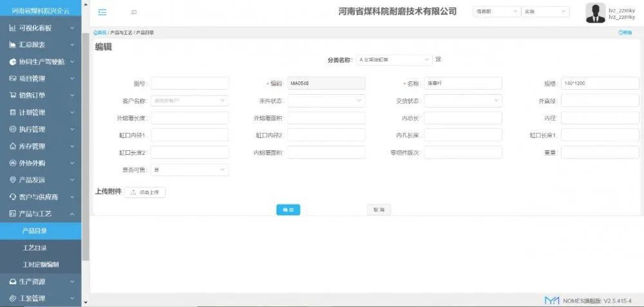Click into the 缸口内径2 input field
This screenshot has width=644, height=307.
click(x=326, y=135)
